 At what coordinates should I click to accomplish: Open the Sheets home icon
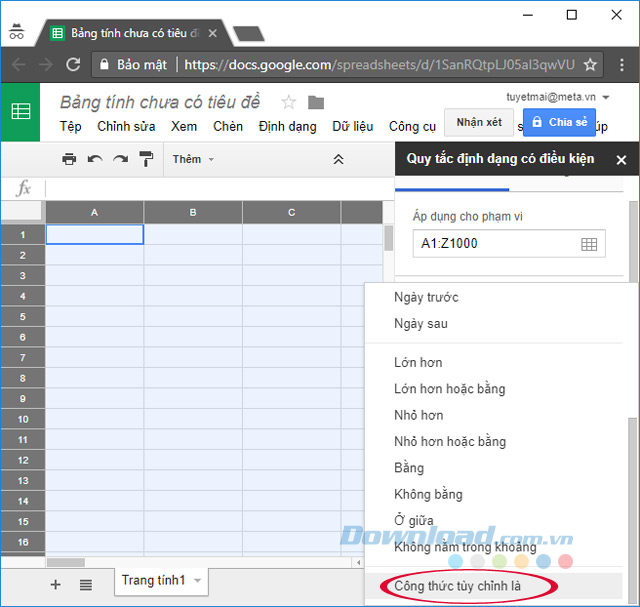(20, 111)
